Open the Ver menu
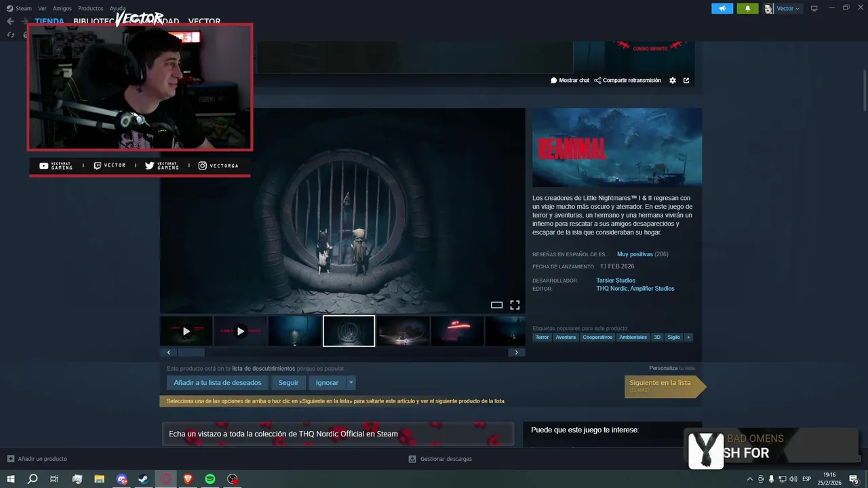Image resolution: width=868 pixels, height=488 pixels. coord(42,8)
